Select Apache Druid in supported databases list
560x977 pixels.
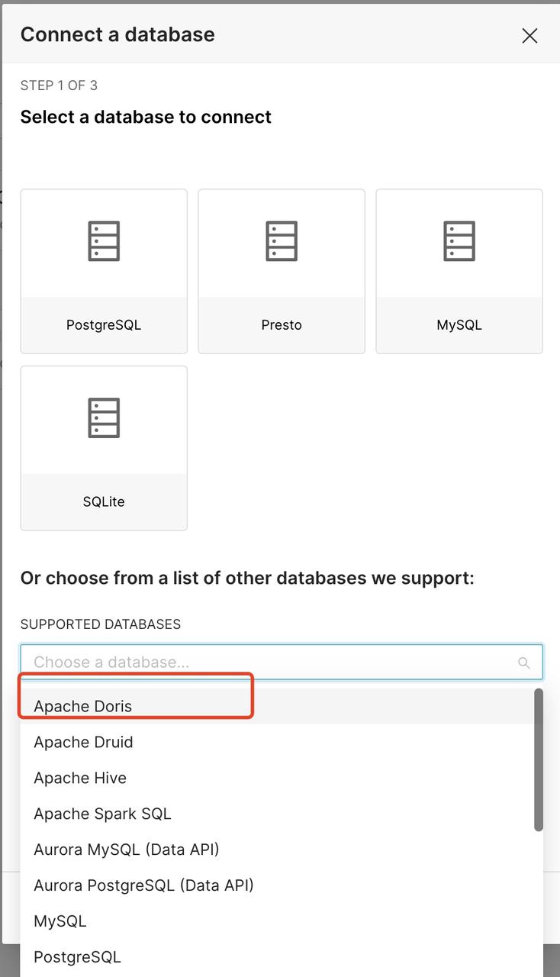83,742
